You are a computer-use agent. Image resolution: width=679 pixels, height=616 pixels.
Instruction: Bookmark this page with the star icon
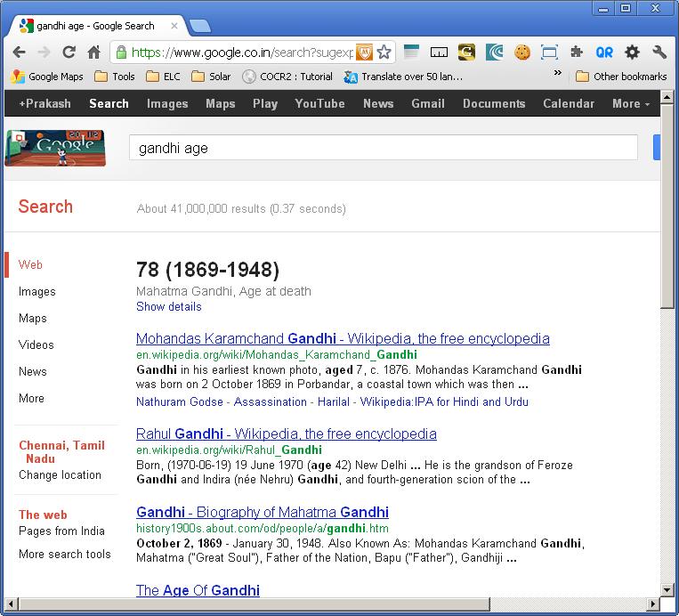[x=384, y=53]
